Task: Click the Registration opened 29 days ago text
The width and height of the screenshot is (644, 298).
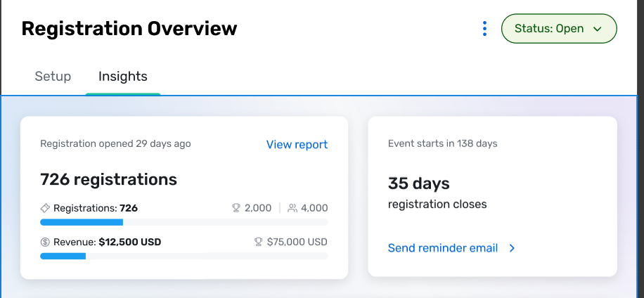Action: [115, 143]
